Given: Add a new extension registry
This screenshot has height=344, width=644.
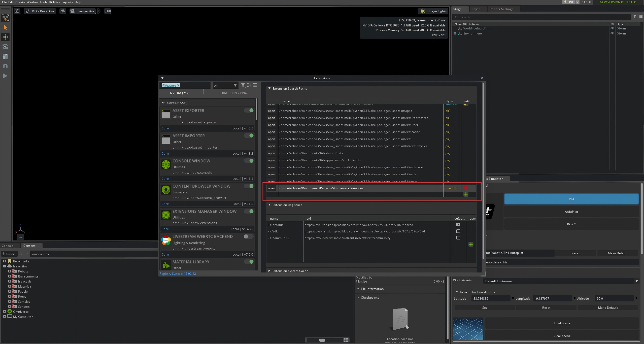Looking at the screenshot, I should pos(471,244).
